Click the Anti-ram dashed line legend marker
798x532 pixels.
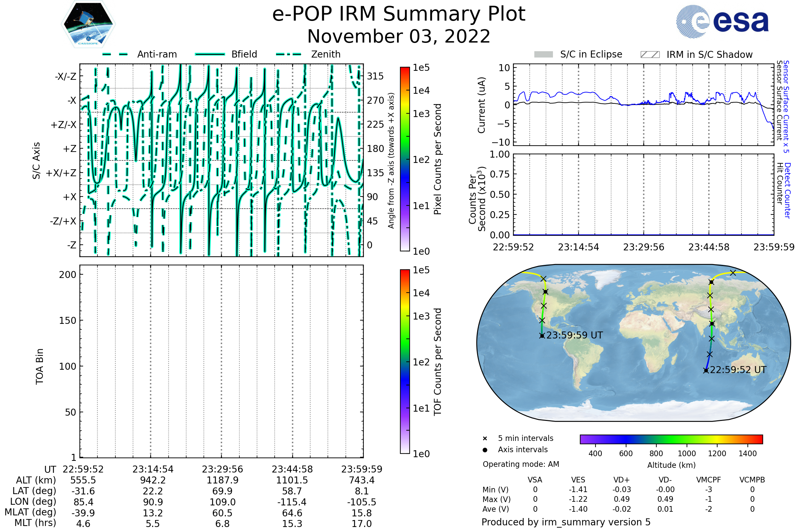pyautogui.click(x=115, y=54)
